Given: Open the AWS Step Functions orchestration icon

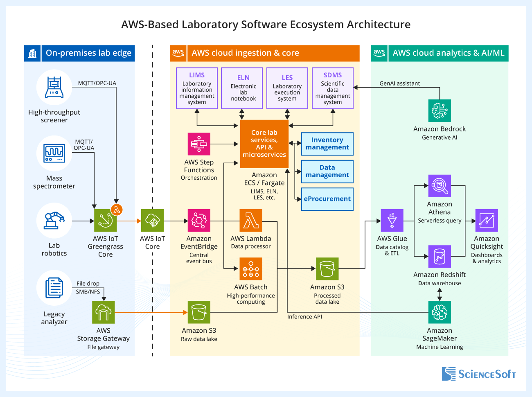Looking at the screenshot, I should pyautogui.click(x=199, y=144).
